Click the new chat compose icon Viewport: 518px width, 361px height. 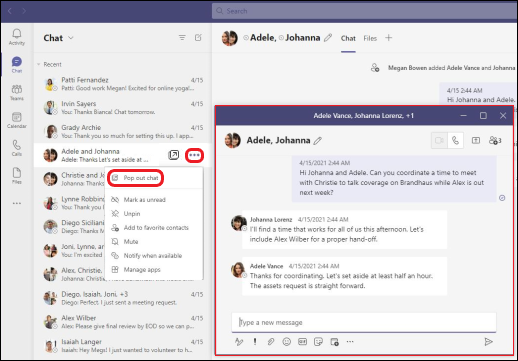(x=198, y=37)
